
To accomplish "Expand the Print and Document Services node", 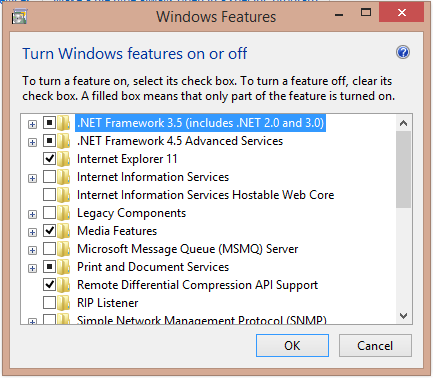I will click(x=32, y=268).
